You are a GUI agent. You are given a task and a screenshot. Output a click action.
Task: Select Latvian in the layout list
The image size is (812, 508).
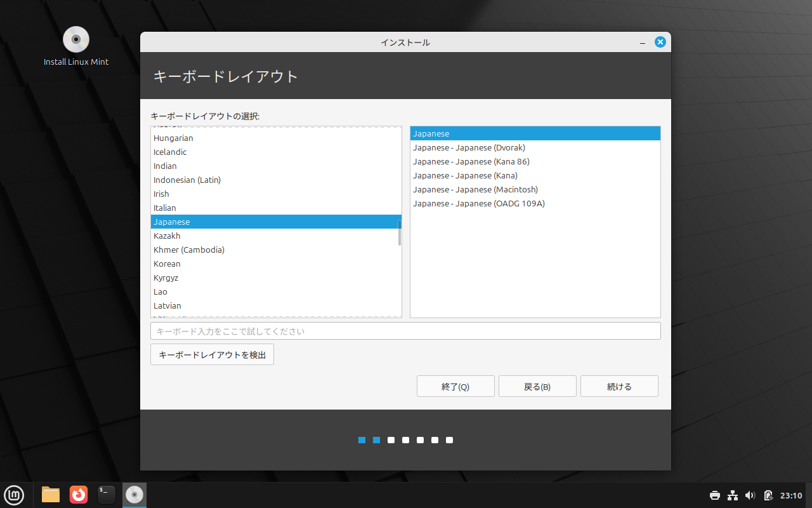(276, 305)
